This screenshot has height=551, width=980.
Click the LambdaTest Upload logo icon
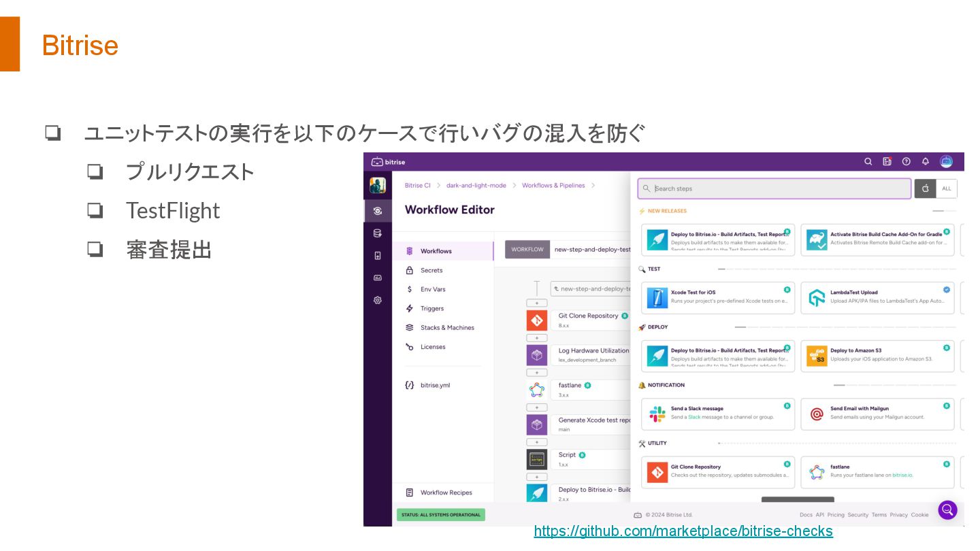tap(817, 298)
